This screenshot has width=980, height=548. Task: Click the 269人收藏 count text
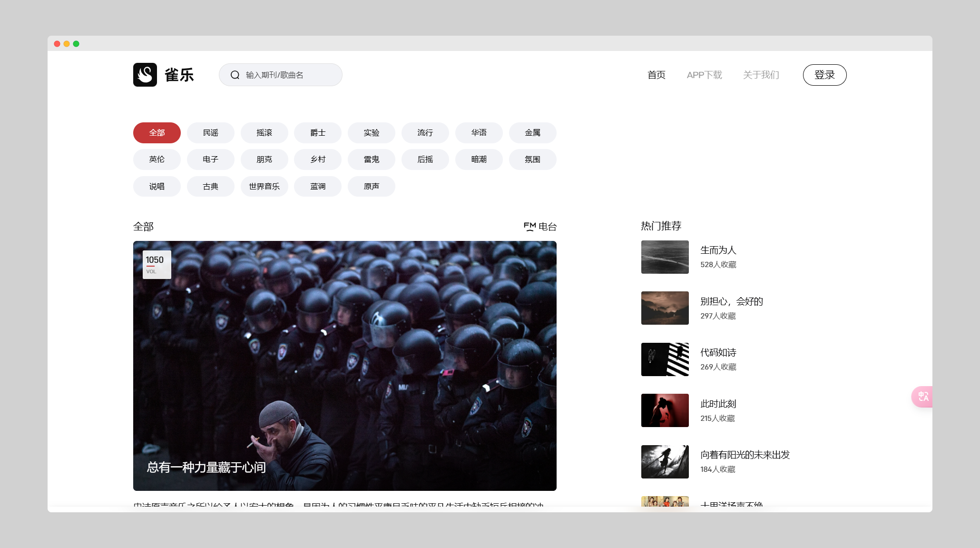pos(718,367)
